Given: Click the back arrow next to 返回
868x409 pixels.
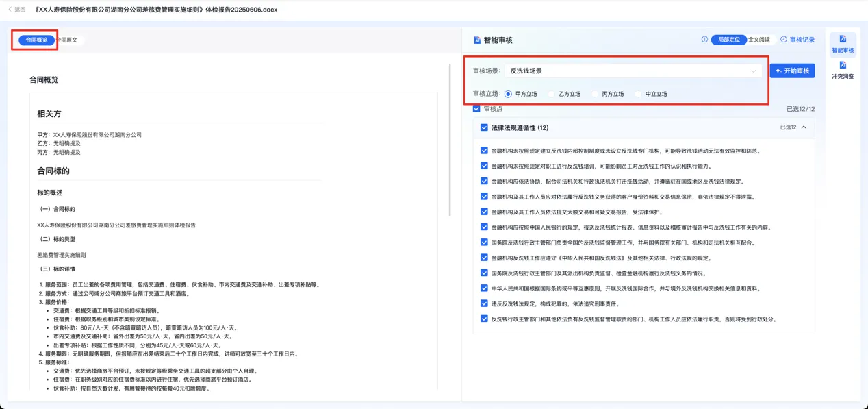Looking at the screenshot, I should pos(10,10).
